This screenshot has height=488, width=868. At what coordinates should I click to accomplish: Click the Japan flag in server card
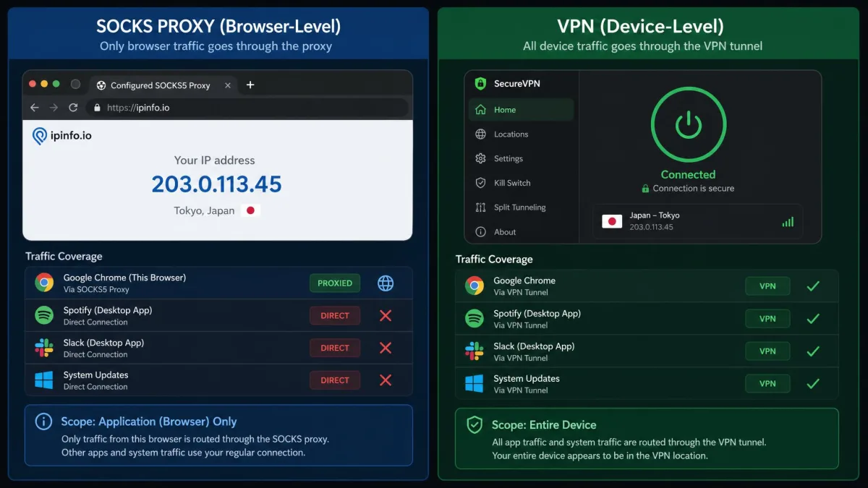(612, 221)
